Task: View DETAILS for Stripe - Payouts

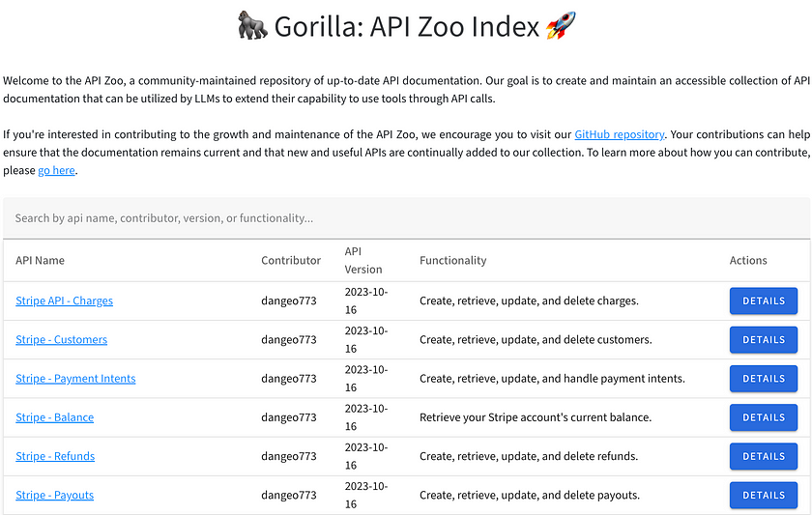Action: click(764, 495)
